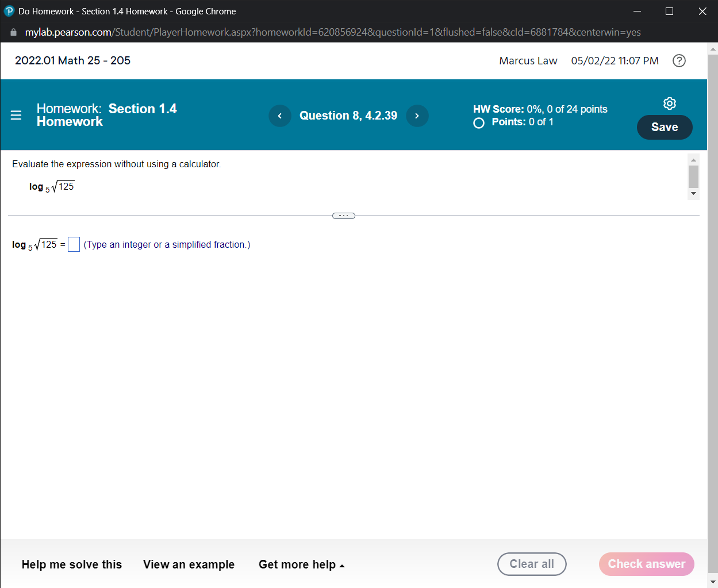Click the Check answer button
The height and width of the screenshot is (588, 718).
pyautogui.click(x=646, y=564)
